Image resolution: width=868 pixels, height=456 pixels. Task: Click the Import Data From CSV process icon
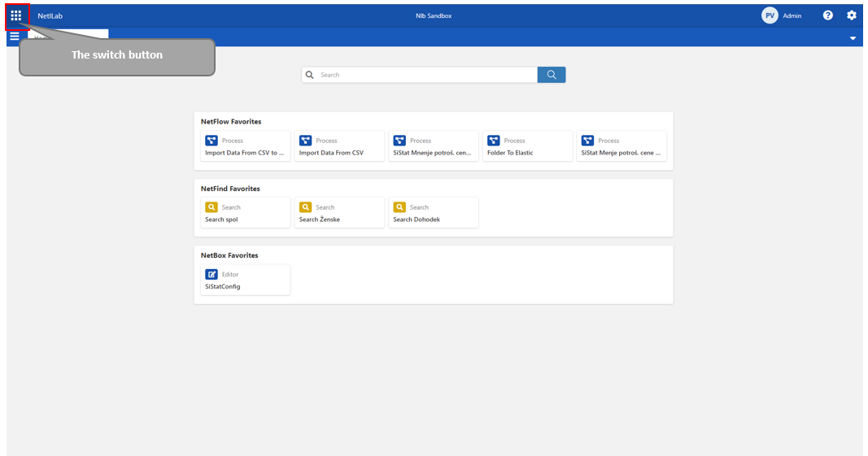point(305,141)
